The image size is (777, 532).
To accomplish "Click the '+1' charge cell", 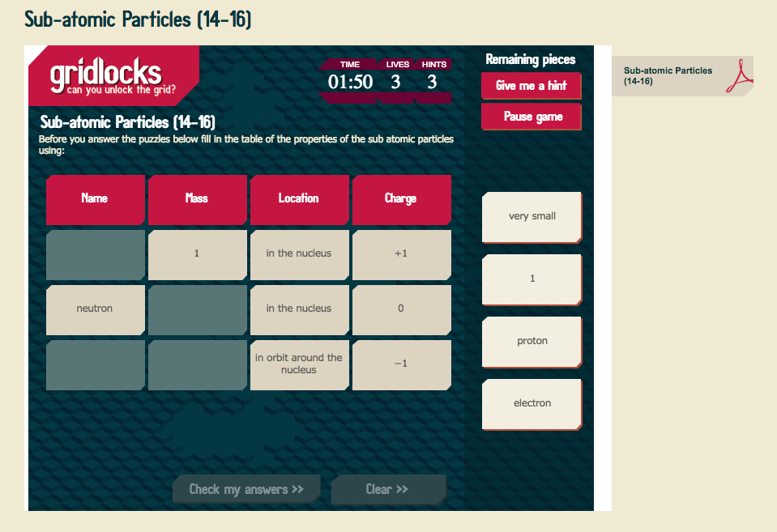I will click(x=401, y=253).
